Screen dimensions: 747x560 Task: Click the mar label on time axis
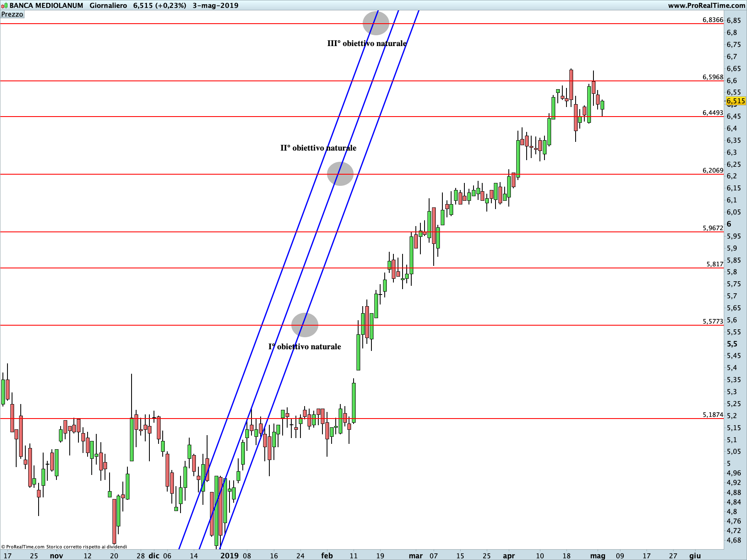[416, 556]
